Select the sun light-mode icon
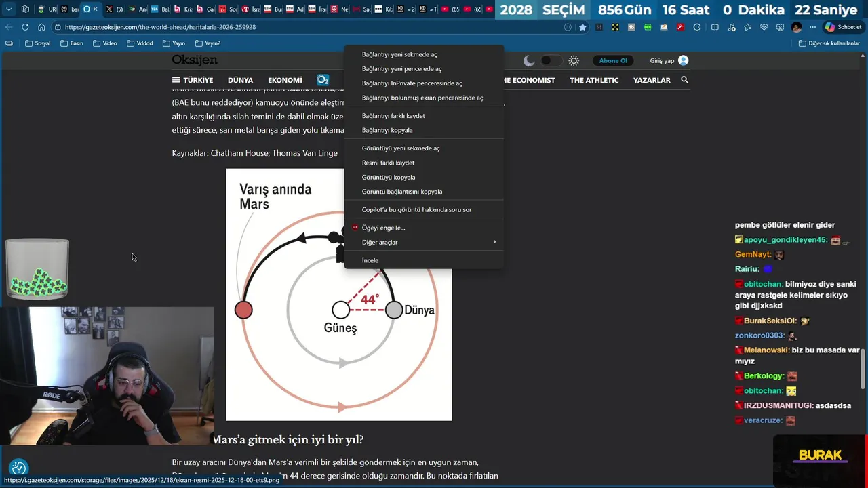Screen dimensions: 868x488 point(574,60)
